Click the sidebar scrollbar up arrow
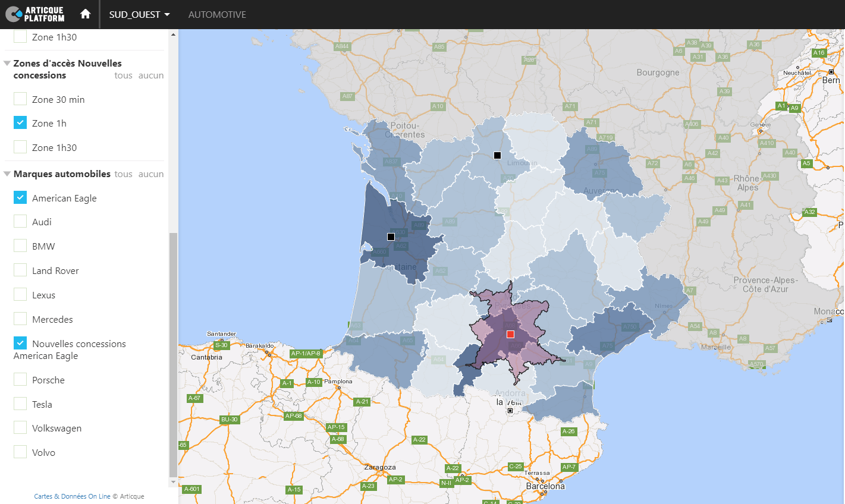This screenshot has height=504, width=845. click(173, 34)
